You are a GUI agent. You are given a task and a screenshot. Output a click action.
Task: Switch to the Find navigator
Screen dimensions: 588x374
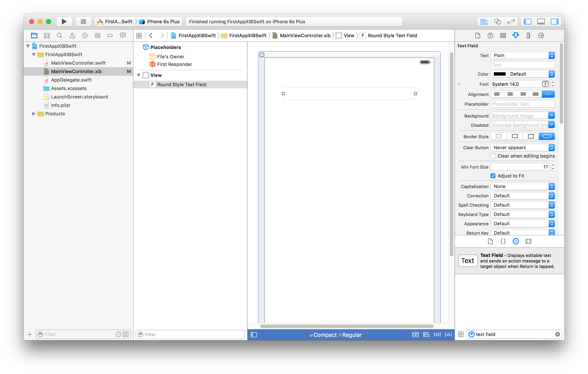coord(59,35)
